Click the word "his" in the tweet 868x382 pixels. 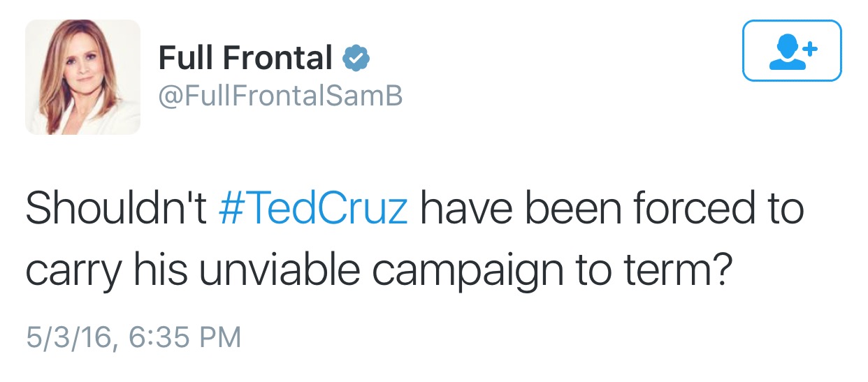[x=159, y=270]
